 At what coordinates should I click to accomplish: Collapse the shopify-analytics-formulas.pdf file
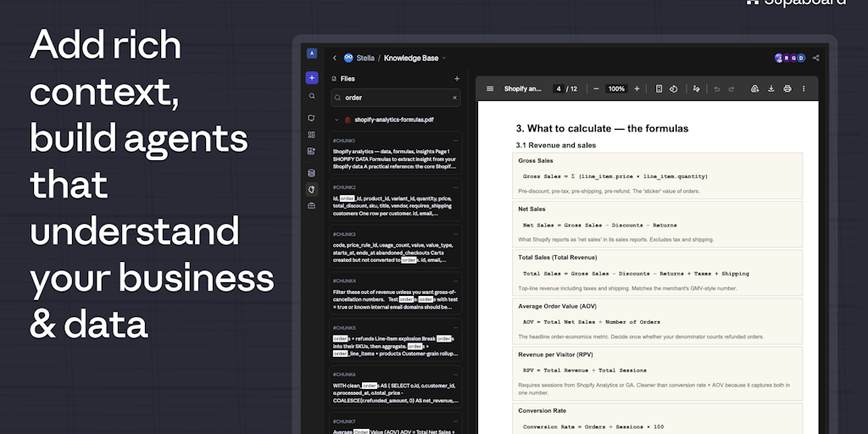[337, 120]
